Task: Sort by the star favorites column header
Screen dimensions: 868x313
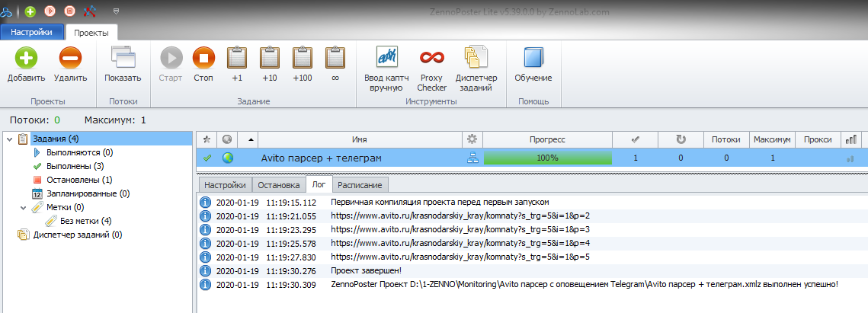Action: pyautogui.click(x=207, y=140)
